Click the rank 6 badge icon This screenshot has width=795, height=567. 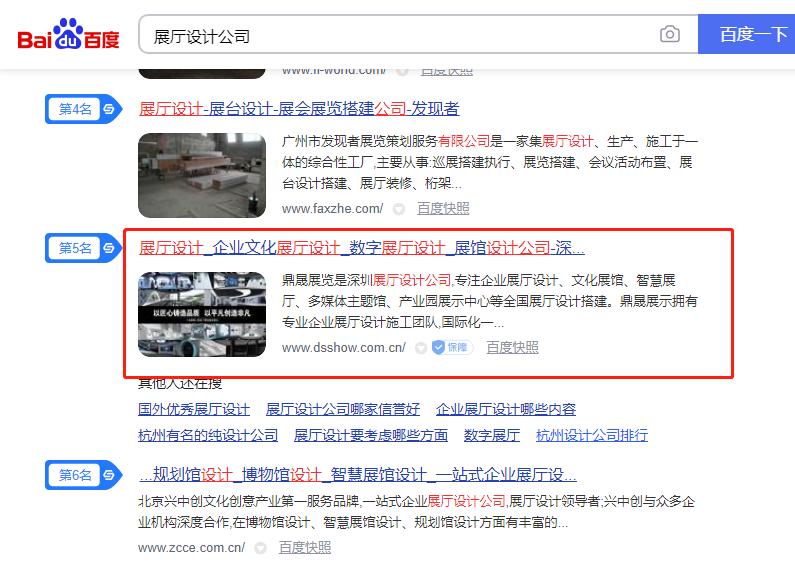84,475
